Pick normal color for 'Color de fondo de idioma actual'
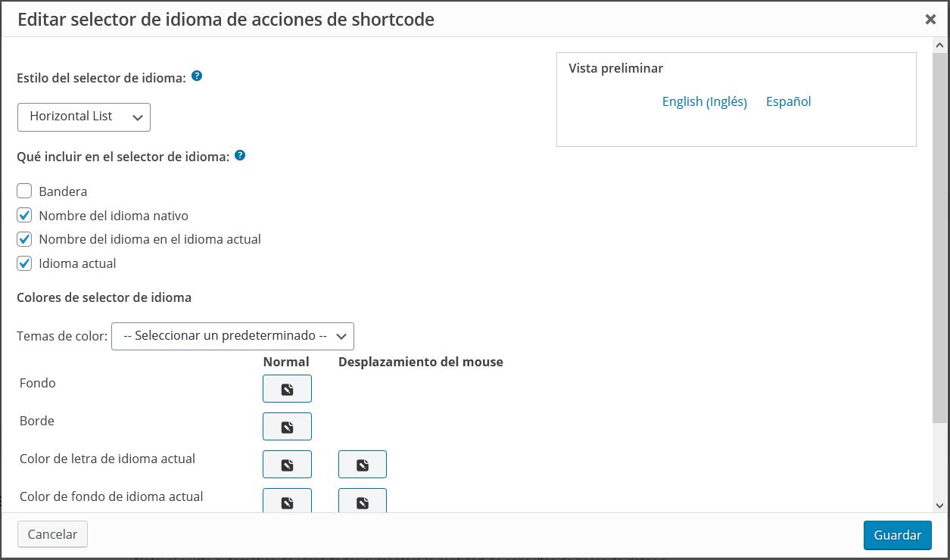This screenshot has height=560, width=950. [x=287, y=501]
